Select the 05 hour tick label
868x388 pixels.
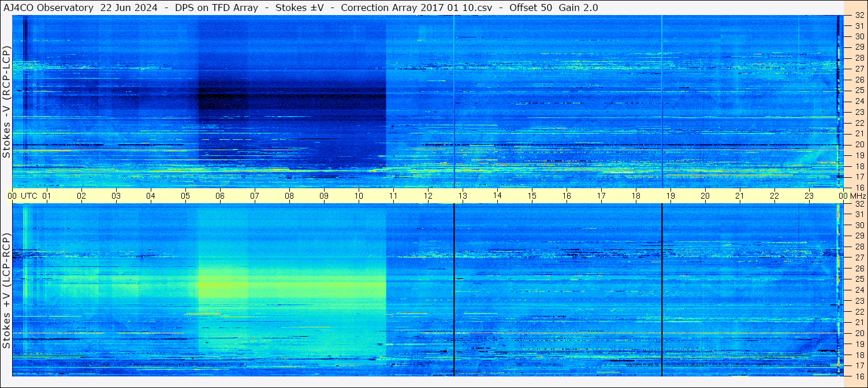point(185,196)
